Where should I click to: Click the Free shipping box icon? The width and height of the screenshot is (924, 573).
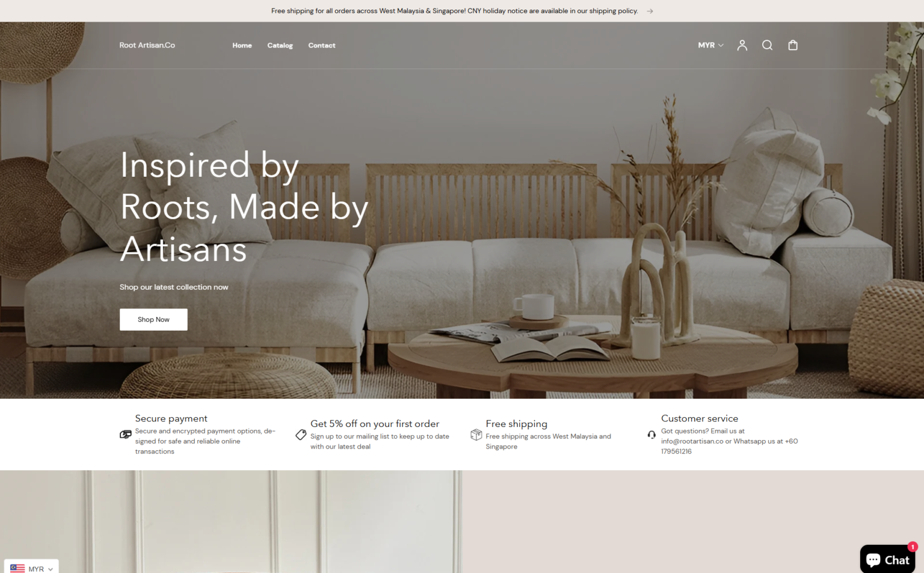tap(476, 435)
